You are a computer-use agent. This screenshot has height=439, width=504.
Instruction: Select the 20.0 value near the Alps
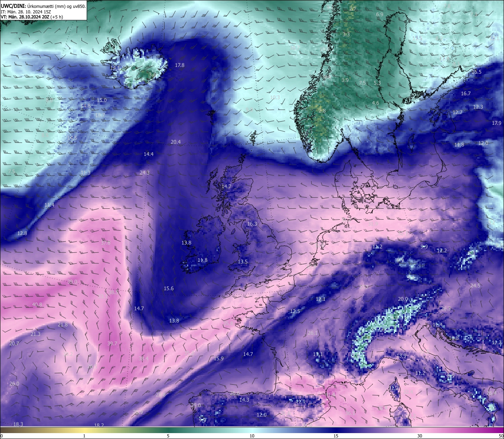(x=403, y=299)
